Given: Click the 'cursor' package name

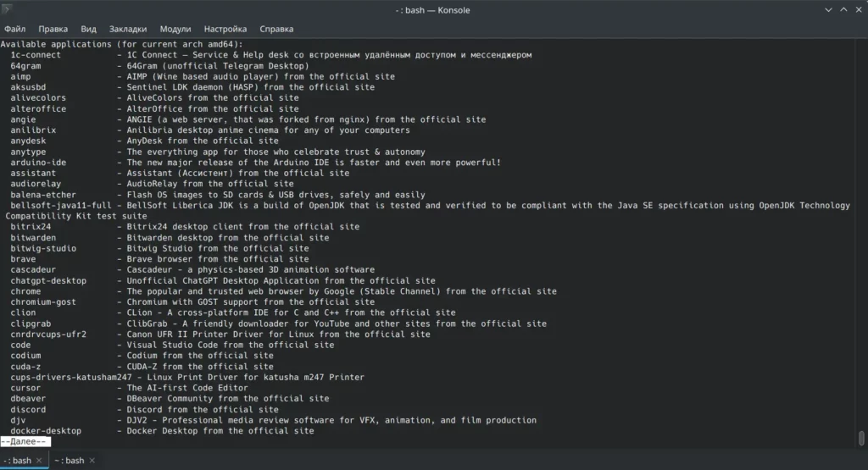Looking at the screenshot, I should point(25,388).
